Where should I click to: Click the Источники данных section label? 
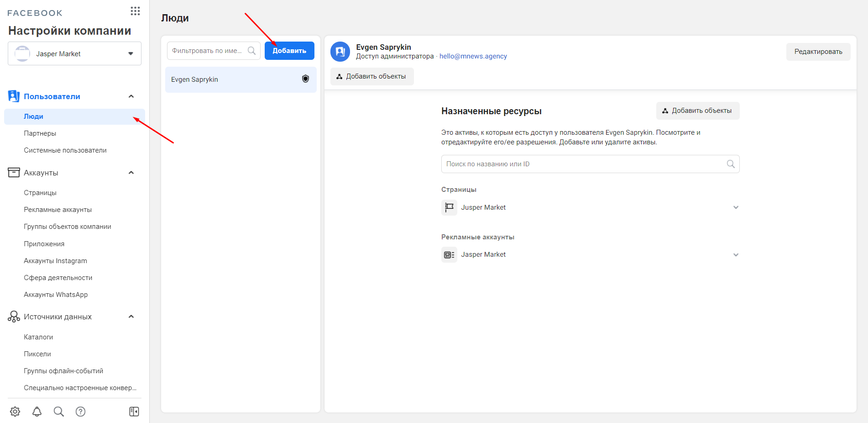pos(58,317)
